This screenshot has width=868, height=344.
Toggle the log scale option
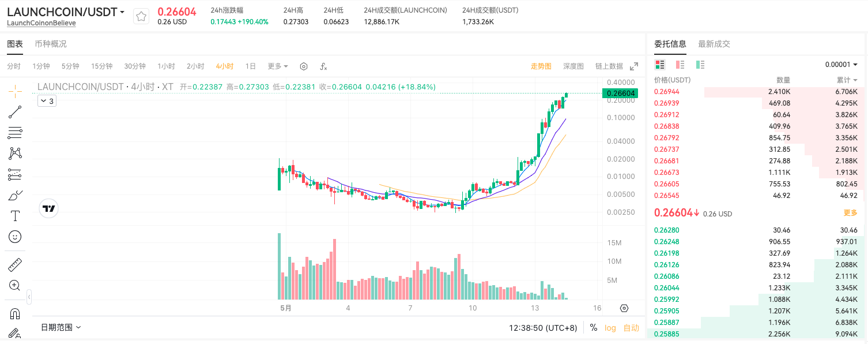610,328
